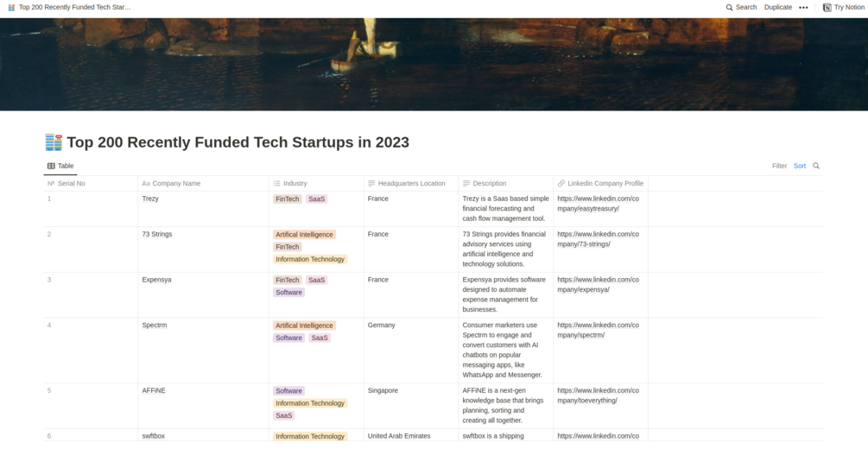
Task: Click the Serial No column header
Action: tap(71, 183)
